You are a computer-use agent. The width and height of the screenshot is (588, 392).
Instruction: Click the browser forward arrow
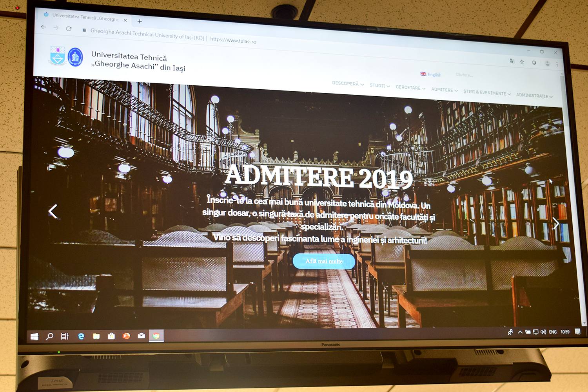(x=56, y=28)
